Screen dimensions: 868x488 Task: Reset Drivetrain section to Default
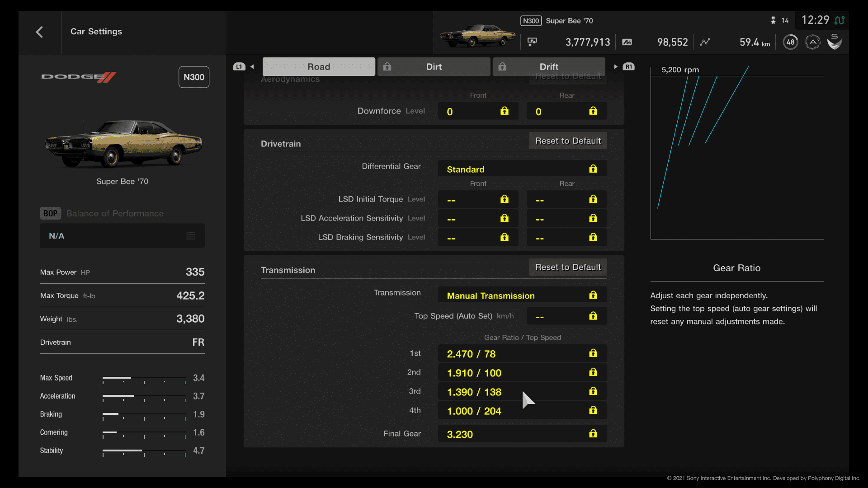(567, 141)
